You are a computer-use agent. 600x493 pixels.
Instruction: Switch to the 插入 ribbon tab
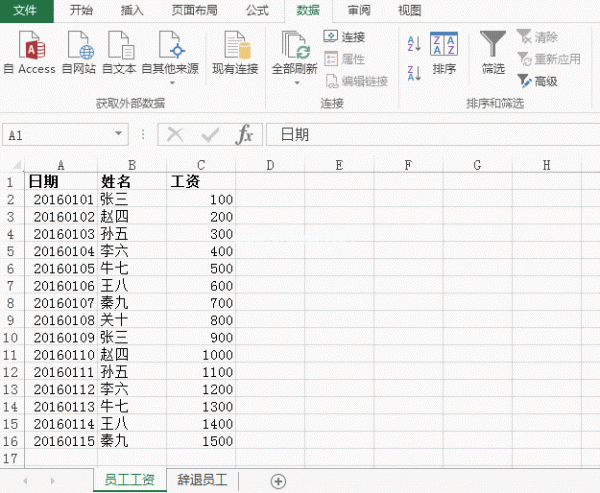(132, 10)
